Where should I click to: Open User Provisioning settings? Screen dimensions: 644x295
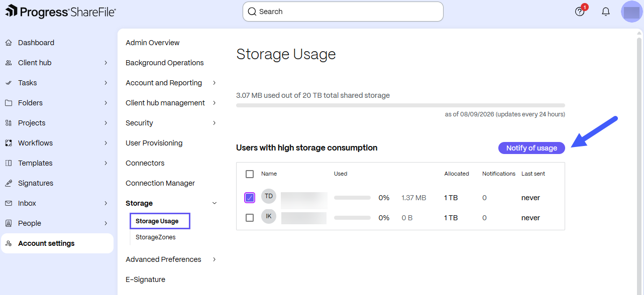pos(154,143)
